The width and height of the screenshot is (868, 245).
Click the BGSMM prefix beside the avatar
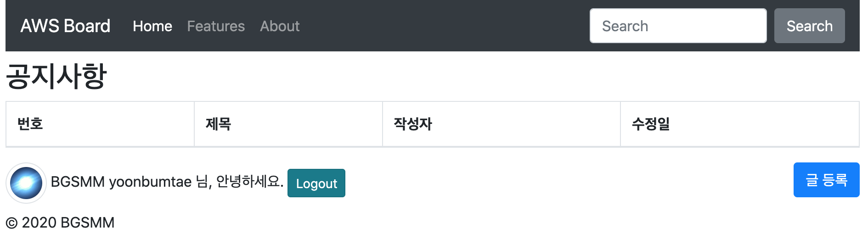coord(78,182)
